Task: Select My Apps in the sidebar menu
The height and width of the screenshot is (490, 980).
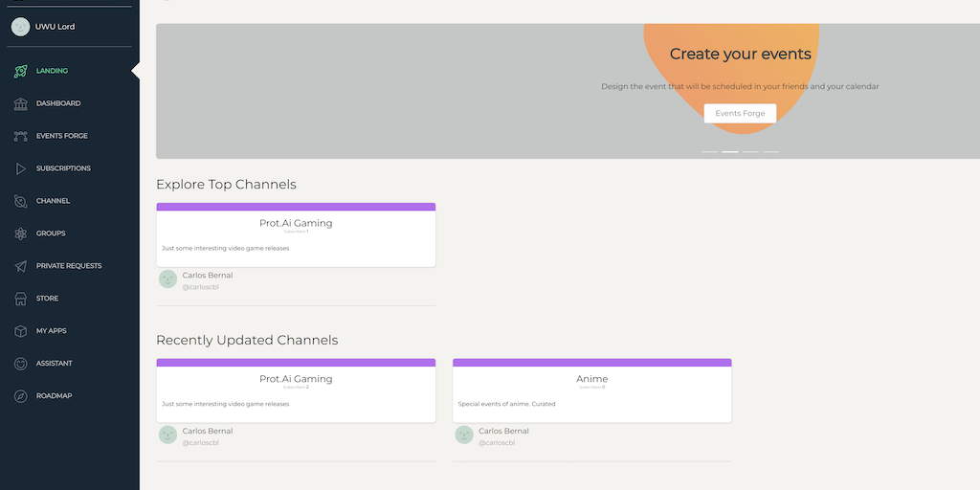Action: [x=51, y=331]
